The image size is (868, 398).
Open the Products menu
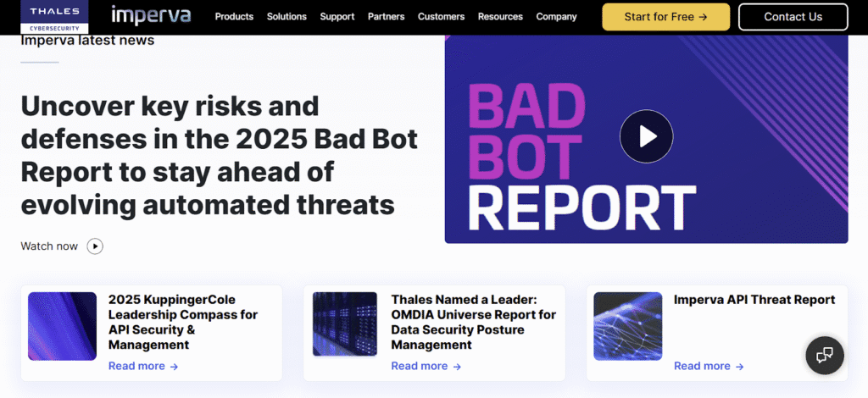coord(234,17)
